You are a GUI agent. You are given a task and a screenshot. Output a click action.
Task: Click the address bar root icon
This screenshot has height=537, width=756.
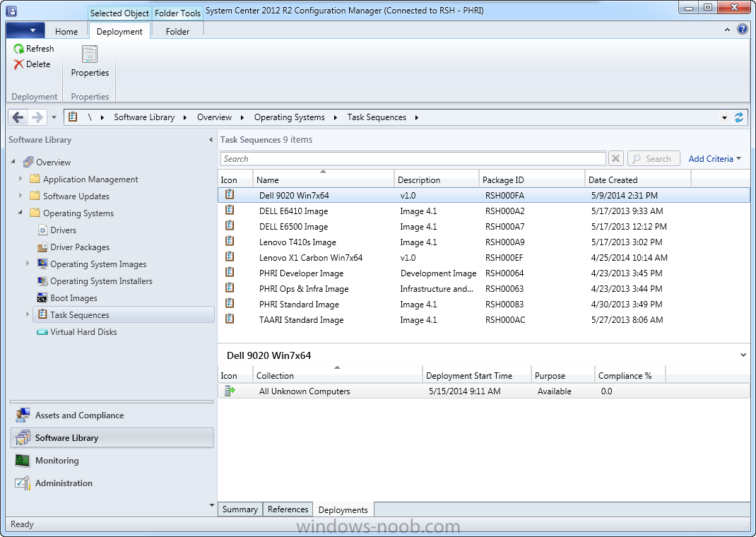pos(73,117)
